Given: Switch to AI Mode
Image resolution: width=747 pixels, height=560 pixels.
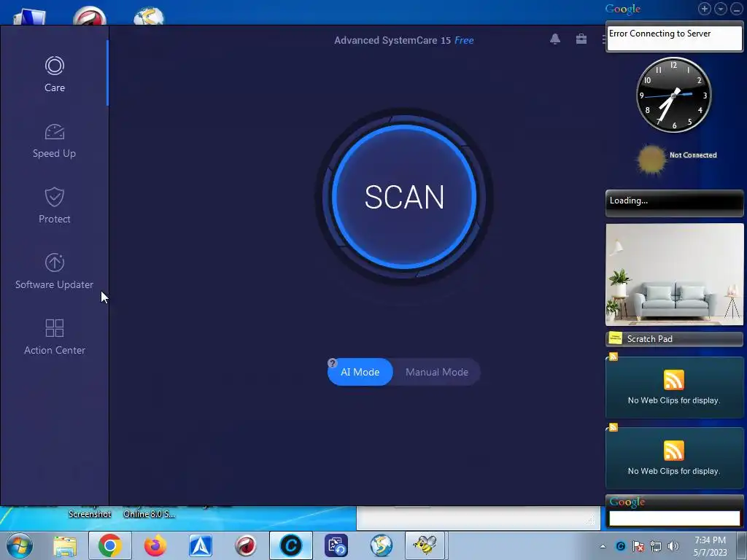Looking at the screenshot, I should point(360,372).
